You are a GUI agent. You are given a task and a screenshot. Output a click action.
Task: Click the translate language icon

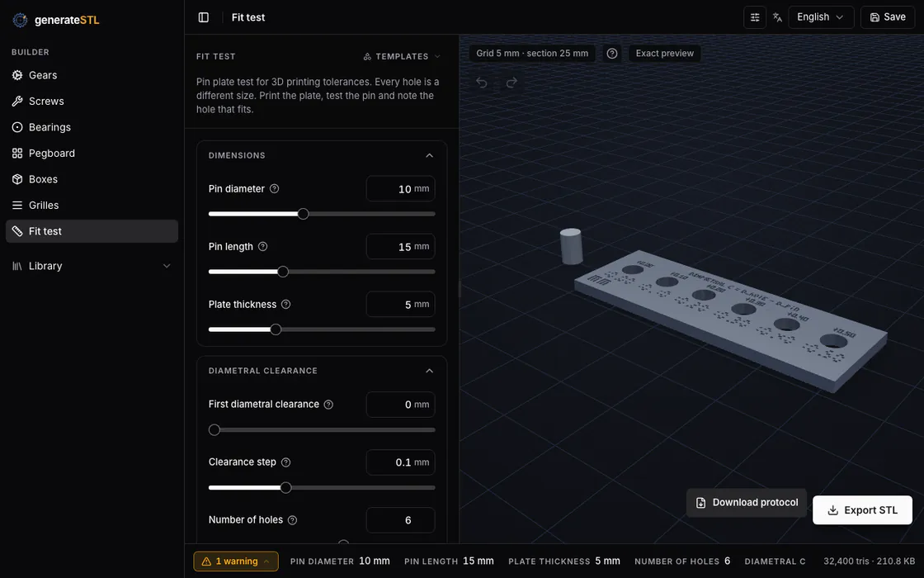tap(777, 17)
